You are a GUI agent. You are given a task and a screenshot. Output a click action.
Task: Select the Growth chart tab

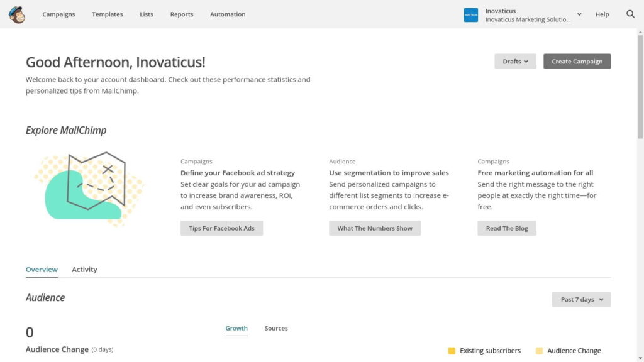[236, 328]
